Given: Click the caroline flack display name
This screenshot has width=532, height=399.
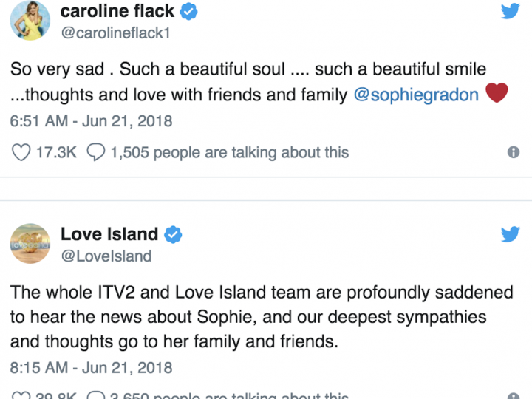Looking at the screenshot, I should 117,11.
